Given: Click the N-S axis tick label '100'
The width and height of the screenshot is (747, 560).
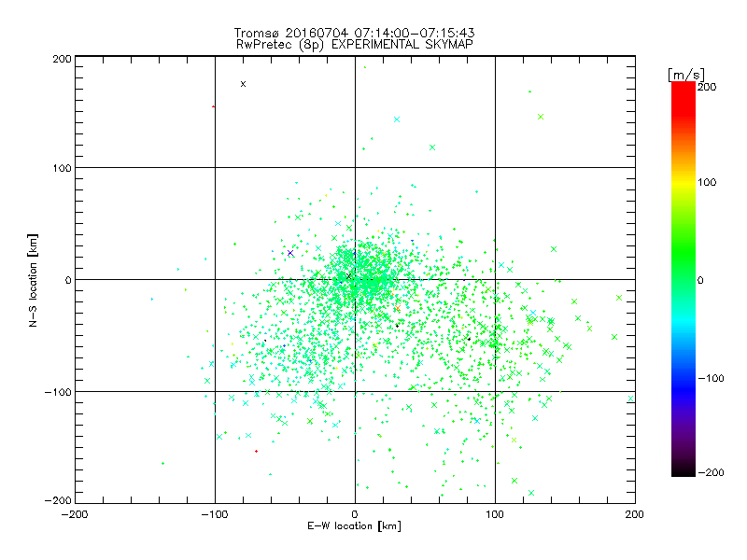Looking at the screenshot, I should [62, 169].
